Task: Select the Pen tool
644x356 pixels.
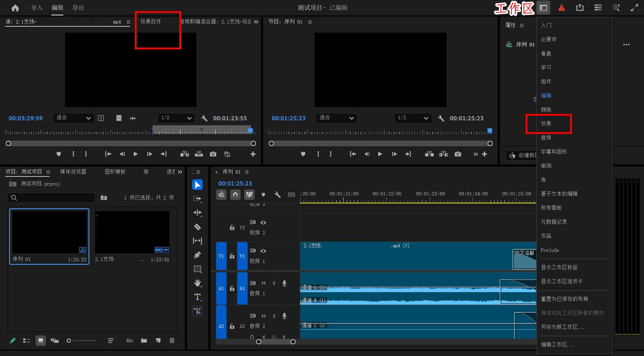Action: pos(198,255)
